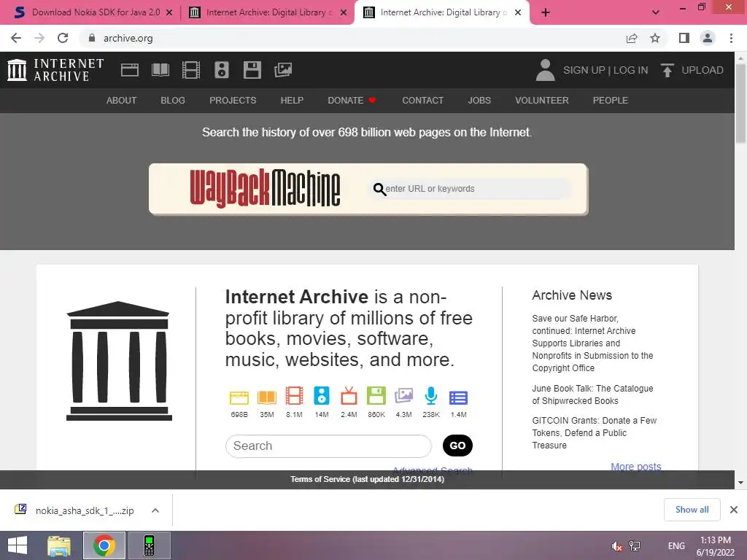Viewport: 747px width, 560px height.
Task: Click the UPLOAD link text
Action: [x=703, y=70]
